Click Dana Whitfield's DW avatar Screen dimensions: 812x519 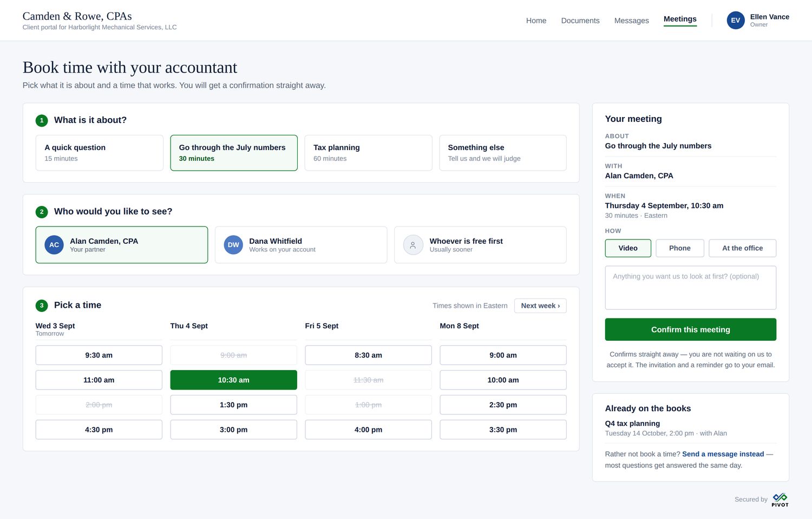tap(233, 245)
